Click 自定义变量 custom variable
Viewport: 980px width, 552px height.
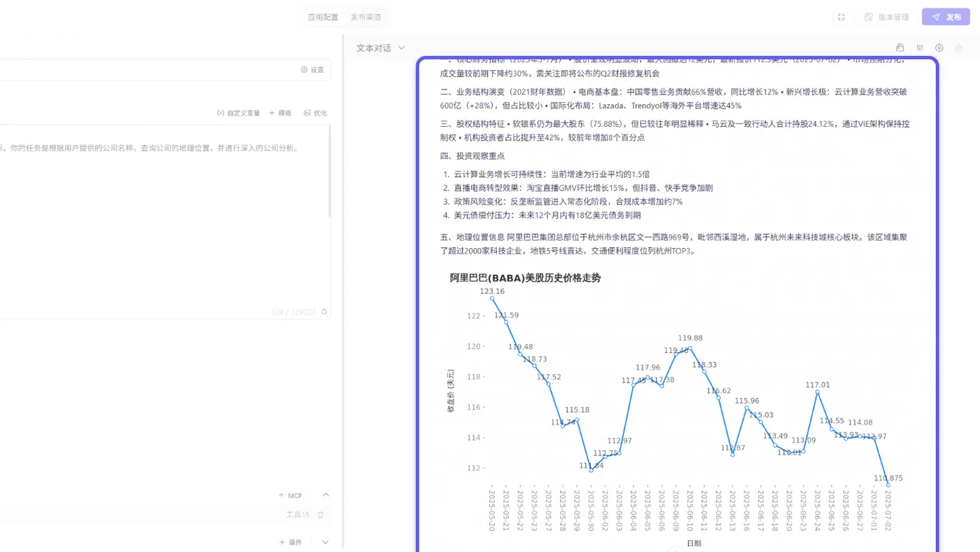click(239, 113)
